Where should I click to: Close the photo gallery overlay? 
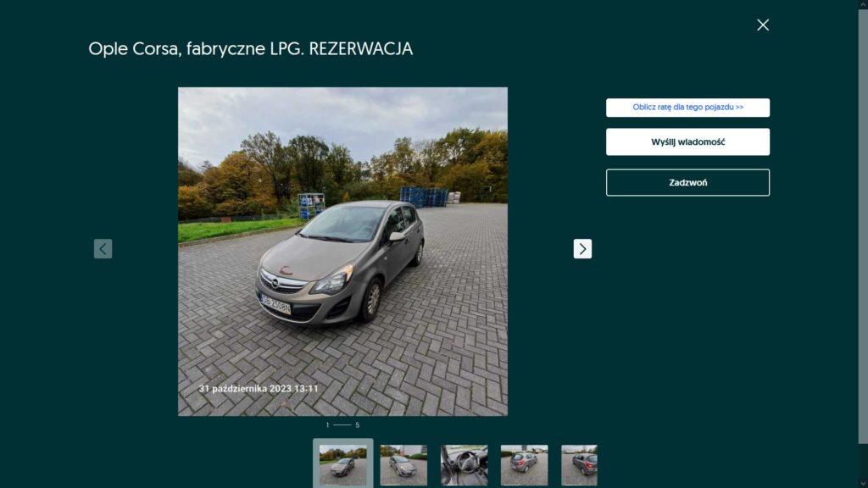763,25
